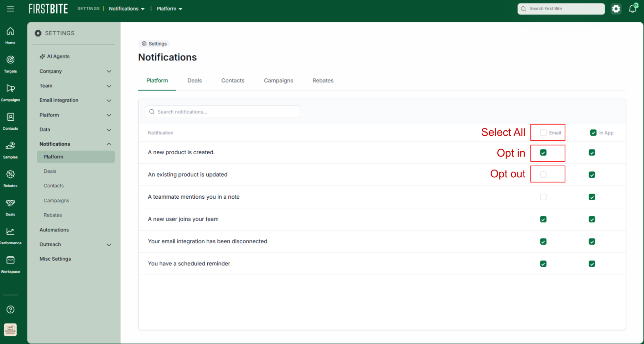Open Samples from the sidebar

(10, 150)
